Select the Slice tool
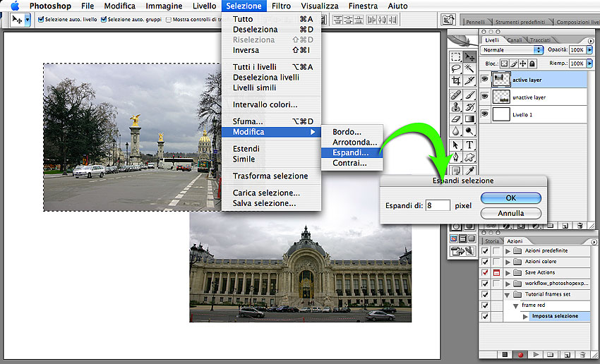Image resolution: width=600 pixels, height=364 pixels. click(469, 80)
